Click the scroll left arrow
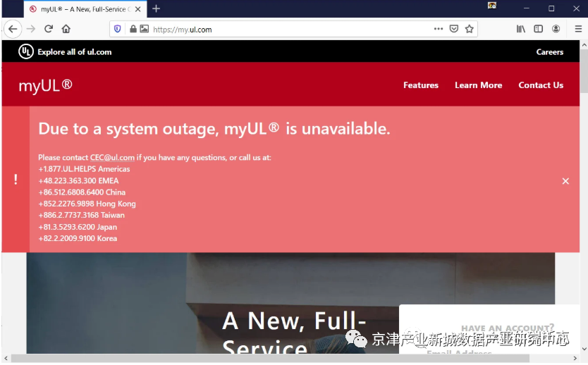 click(x=6, y=359)
